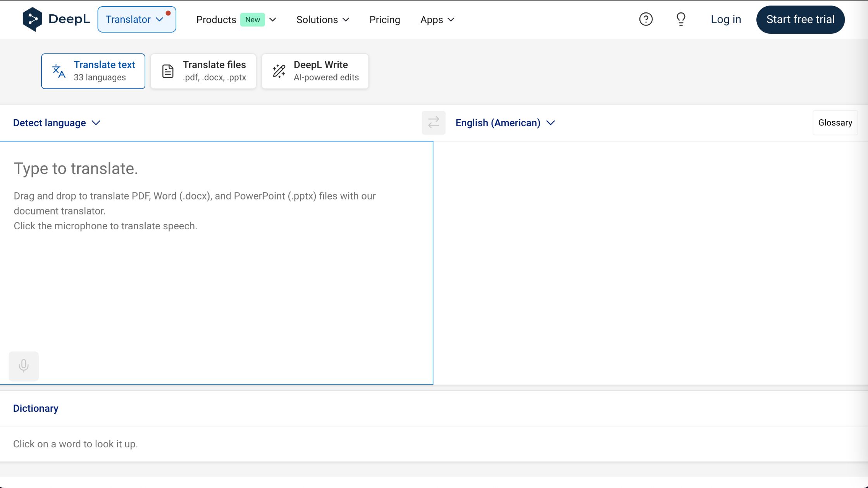
Task: Click the DeepL logo icon
Action: (32, 19)
